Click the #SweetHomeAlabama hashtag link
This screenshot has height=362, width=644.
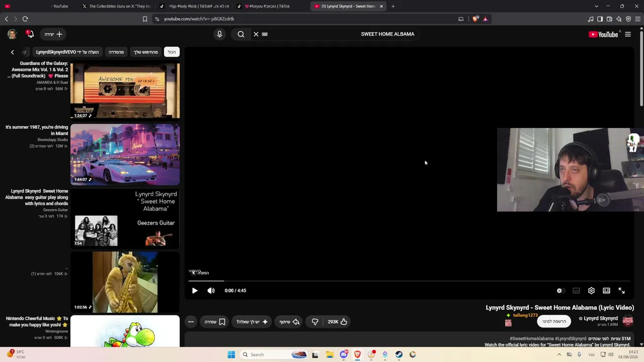tap(532, 339)
